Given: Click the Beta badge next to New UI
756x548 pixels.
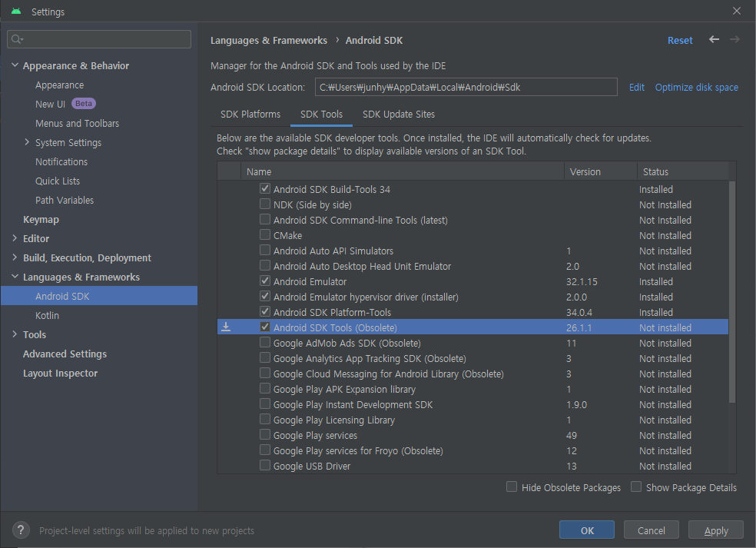Looking at the screenshot, I should (x=84, y=104).
